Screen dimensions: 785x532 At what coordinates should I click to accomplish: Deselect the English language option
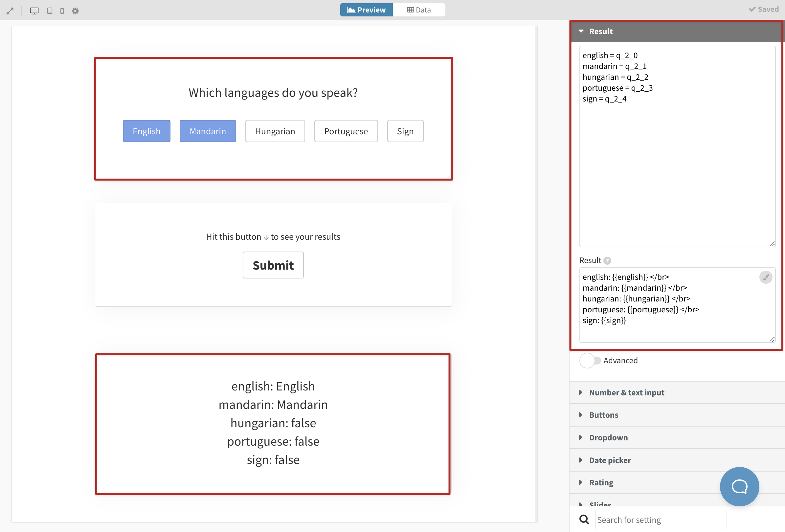pos(146,131)
